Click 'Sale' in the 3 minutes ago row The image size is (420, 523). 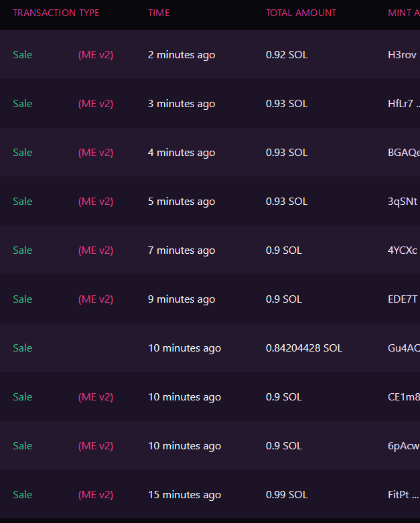(x=22, y=104)
